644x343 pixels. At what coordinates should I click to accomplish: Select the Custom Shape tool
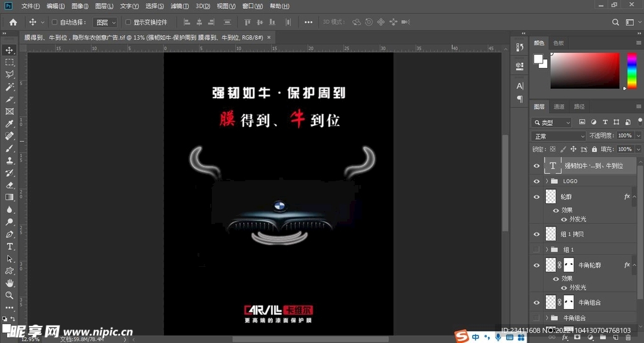[x=9, y=271]
